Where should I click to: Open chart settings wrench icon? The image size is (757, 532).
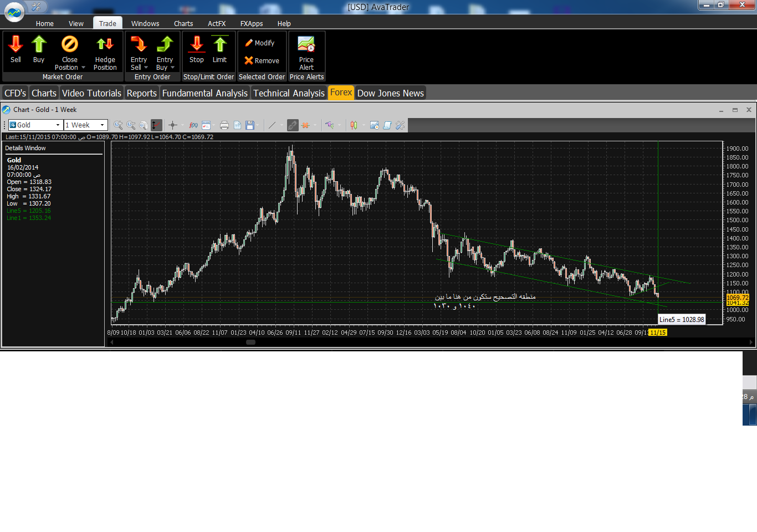click(400, 125)
